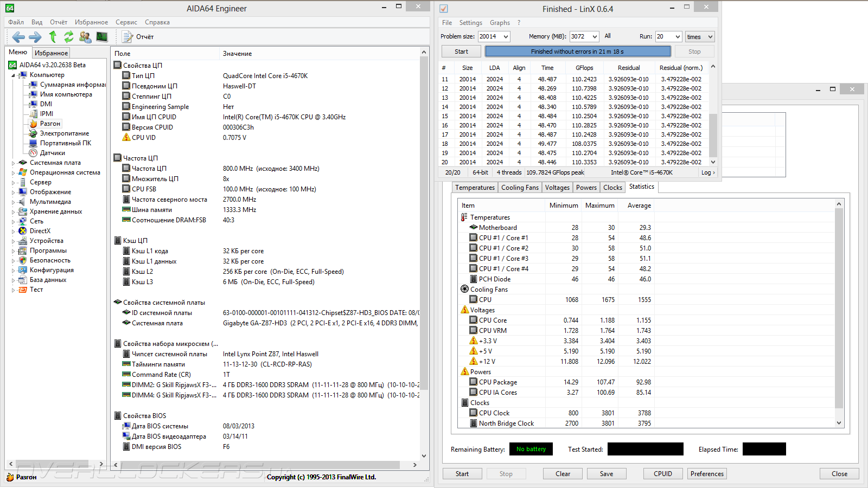Select the IPMI item in the tree
Viewport: 868px width, 488px height.
pyautogui.click(x=47, y=114)
